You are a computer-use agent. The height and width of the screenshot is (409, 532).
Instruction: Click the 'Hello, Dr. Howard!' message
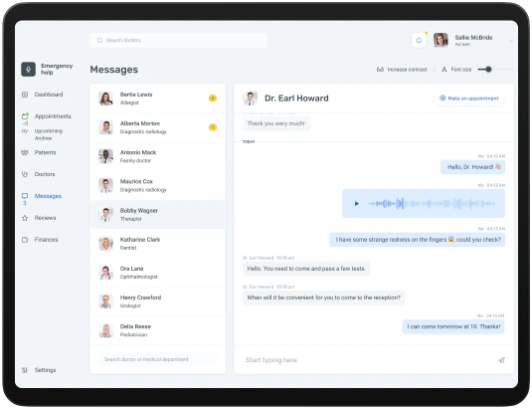(x=473, y=167)
